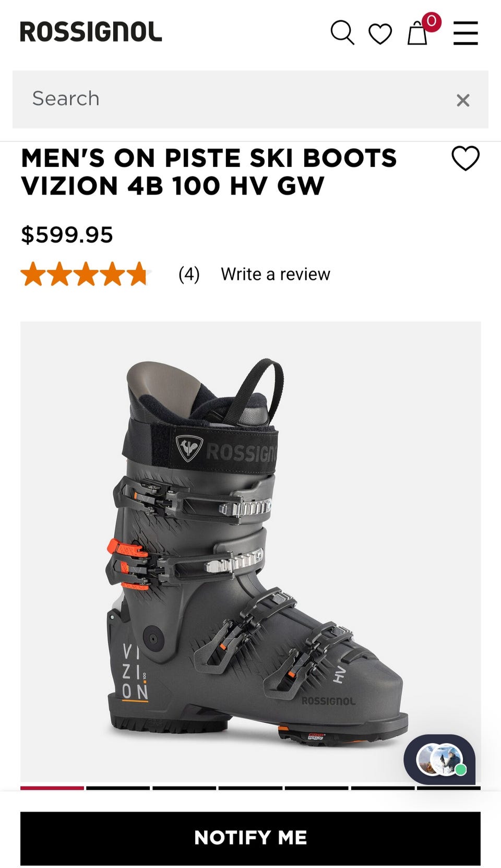Select the fourth image indicator bar
The width and height of the screenshot is (501, 868).
(x=250, y=788)
